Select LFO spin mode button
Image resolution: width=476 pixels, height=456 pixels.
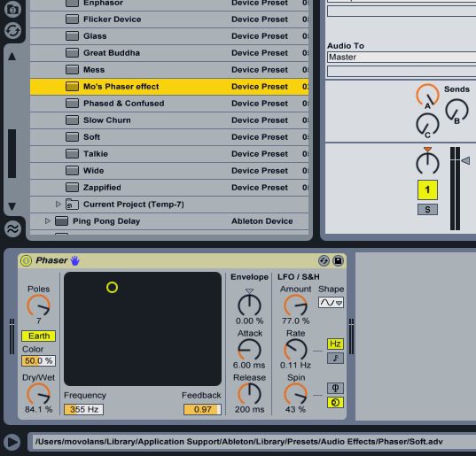335,403
